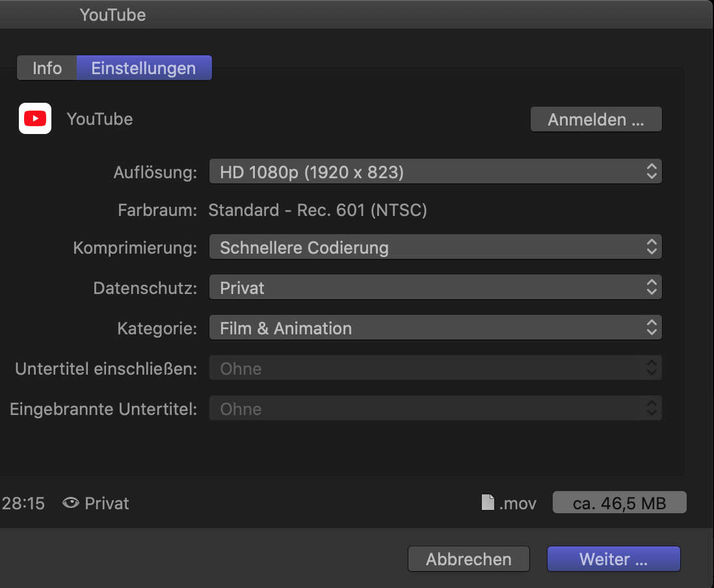The height and width of the screenshot is (588, 714).
Task: Click the .mov file document icon
Action: click(487, 503)
